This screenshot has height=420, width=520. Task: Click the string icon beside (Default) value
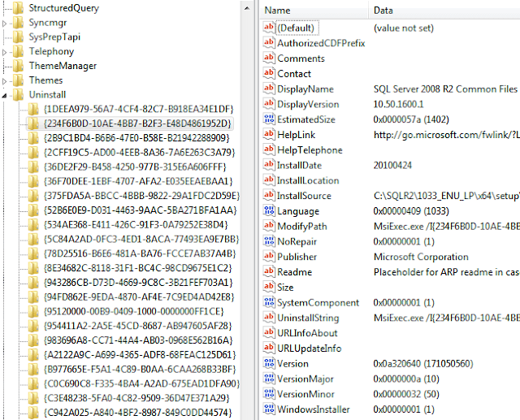click(x=269, y=28)
